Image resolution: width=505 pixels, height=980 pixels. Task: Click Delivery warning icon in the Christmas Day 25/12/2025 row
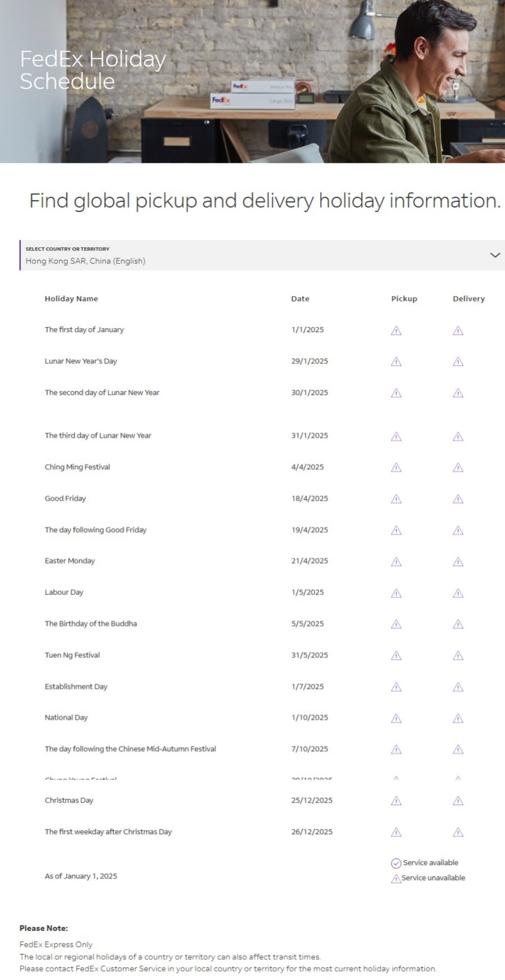(458, 801)
